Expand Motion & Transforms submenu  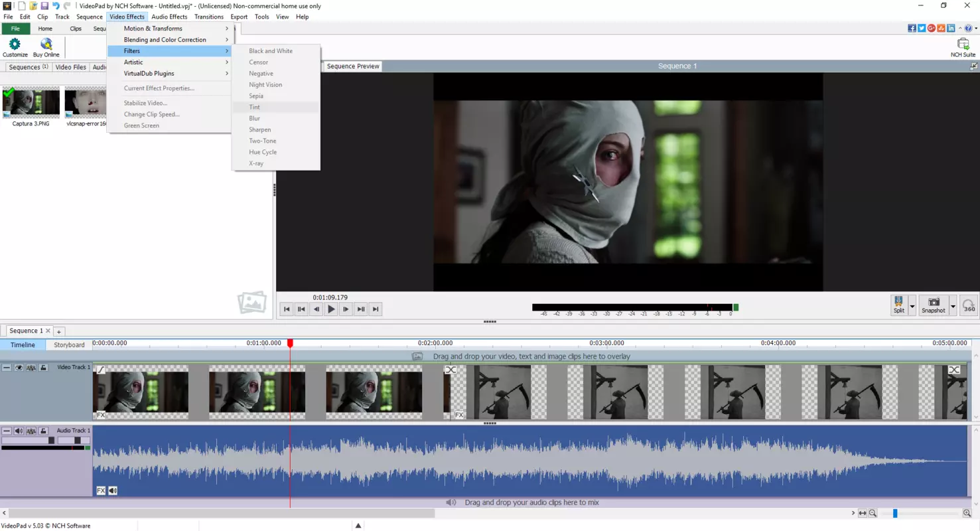(x=169, y=29)
